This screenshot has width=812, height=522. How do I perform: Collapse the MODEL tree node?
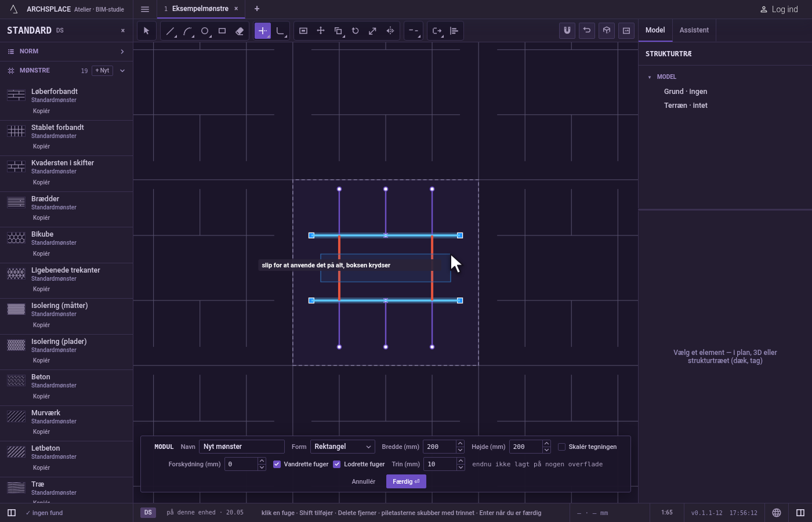click(x=650, y=77)
